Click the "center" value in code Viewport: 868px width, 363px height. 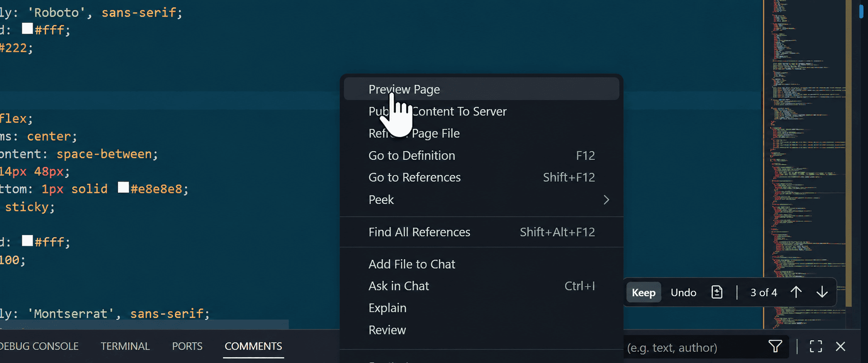[x=49, y=136]
